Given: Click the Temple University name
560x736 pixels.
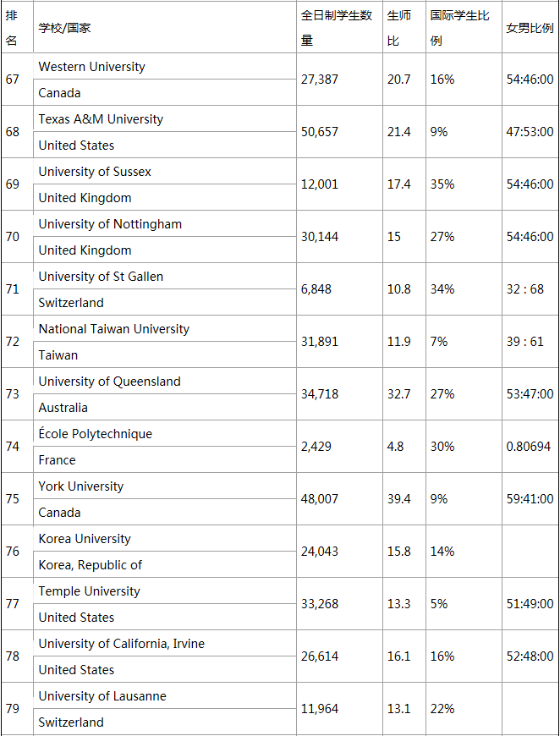Looking at the screenshot, I should 89,591.
